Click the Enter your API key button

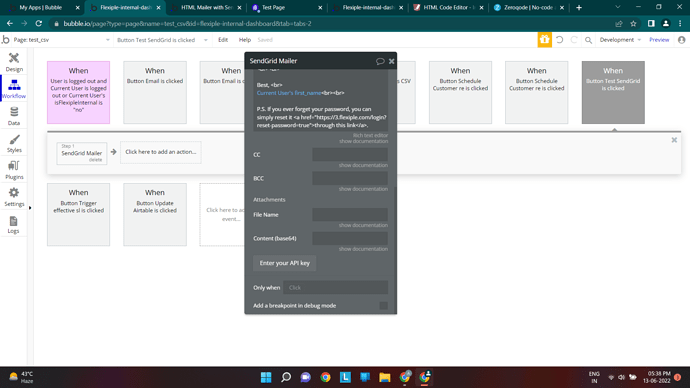click(x=284, y=263)
